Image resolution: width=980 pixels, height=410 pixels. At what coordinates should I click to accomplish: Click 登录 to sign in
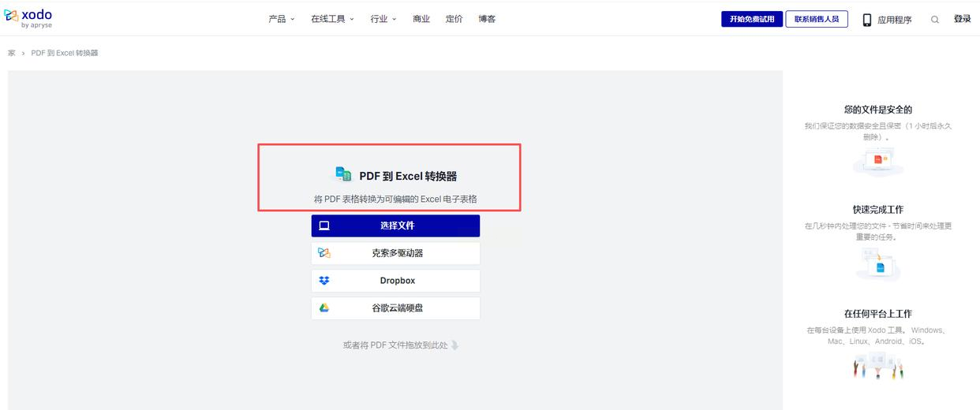(x=963, y=19)
